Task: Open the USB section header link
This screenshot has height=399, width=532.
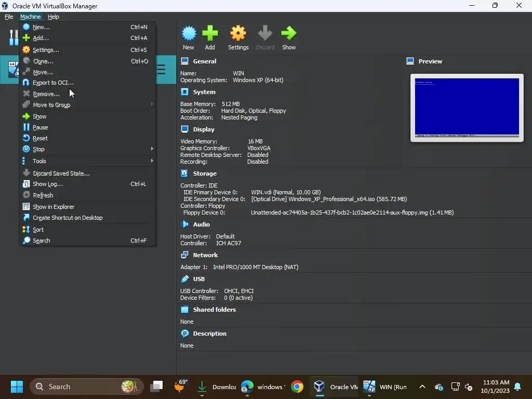Action: pyautogui.click(x=199, y=279)
